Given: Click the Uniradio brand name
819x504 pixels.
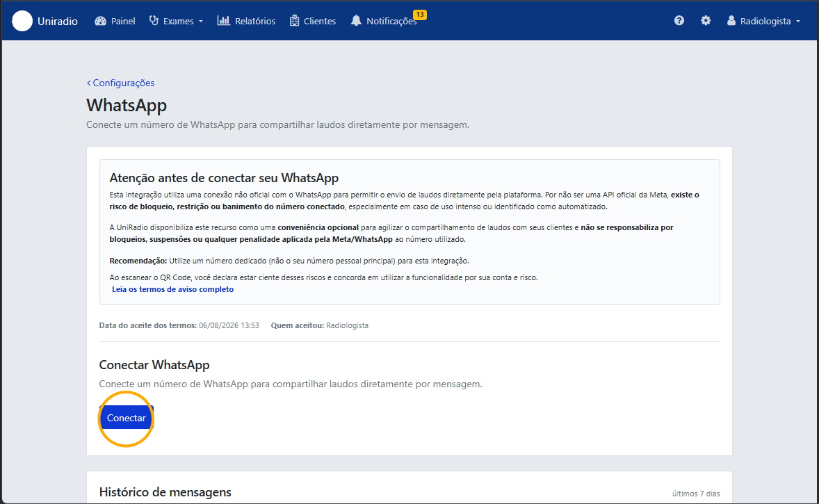Looking at the screenshot, I should click(58, 22).
